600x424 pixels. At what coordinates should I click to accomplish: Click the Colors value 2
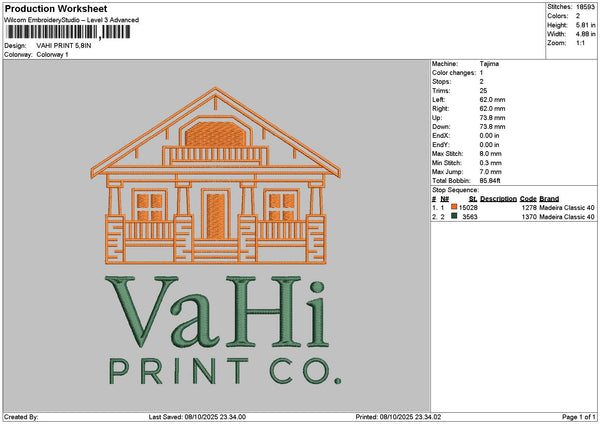click(578, 16)
